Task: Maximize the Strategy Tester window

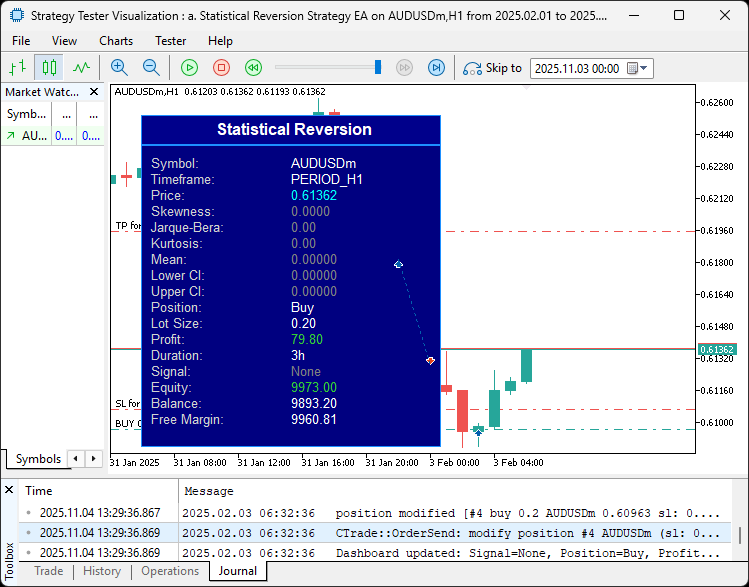Action: (679, 15)
